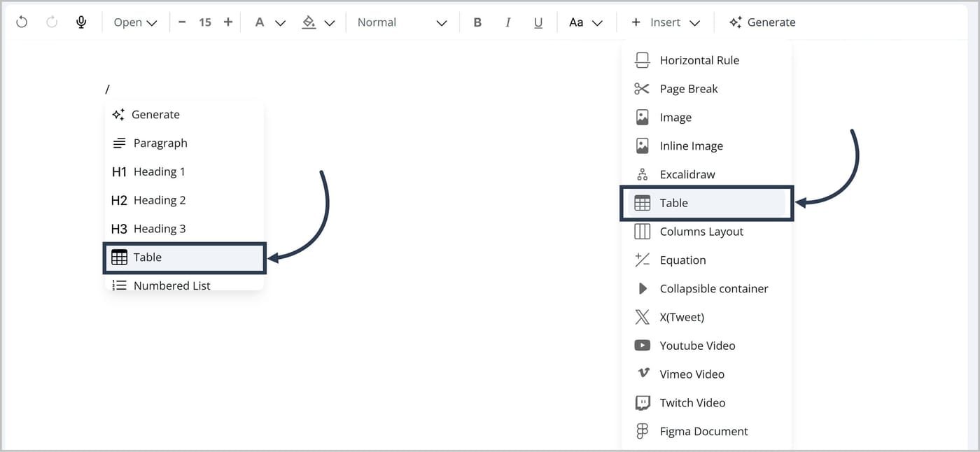This screenshot has width=980, height=452.
Task: Click the numbered list icon in slash menu
Action: pyautogui.click(x=119, y=285)
